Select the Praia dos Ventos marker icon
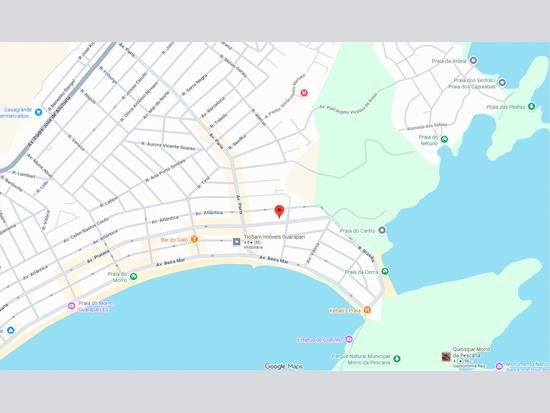This screenshot has height=413, width=550. tap(502, 82)
